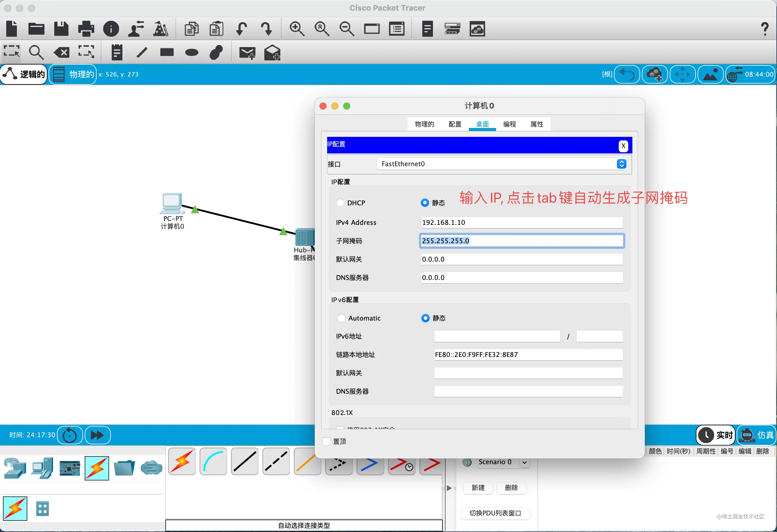The width and height of the screenshot is (777, 532).
Task: Select the Place Note tool
Action: 117,52
